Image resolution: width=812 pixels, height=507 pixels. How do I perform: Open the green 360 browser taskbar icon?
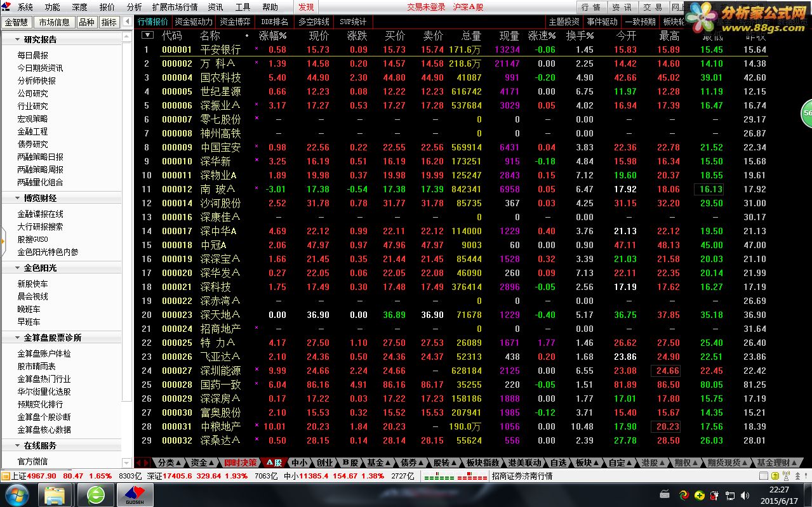coord(96,495)
